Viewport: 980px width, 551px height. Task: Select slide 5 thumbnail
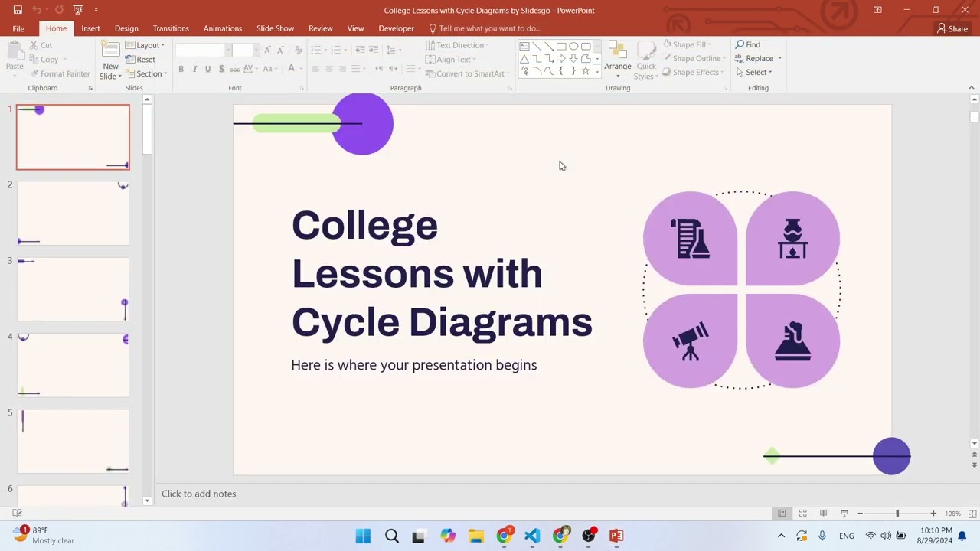click(73, 441)
